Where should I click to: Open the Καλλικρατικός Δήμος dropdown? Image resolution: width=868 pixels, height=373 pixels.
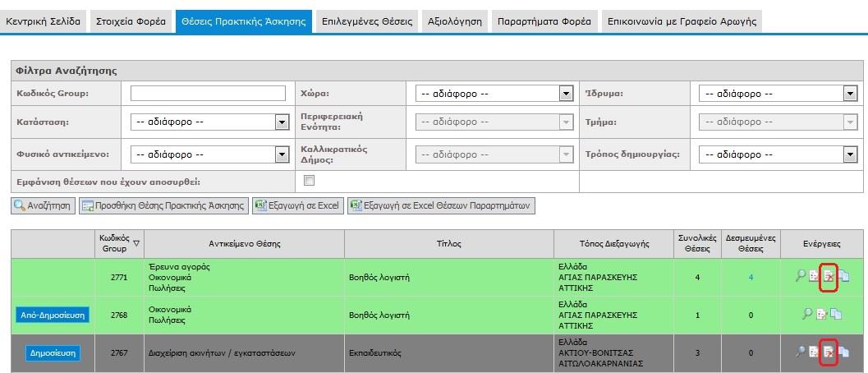click(x=494, y=154)
